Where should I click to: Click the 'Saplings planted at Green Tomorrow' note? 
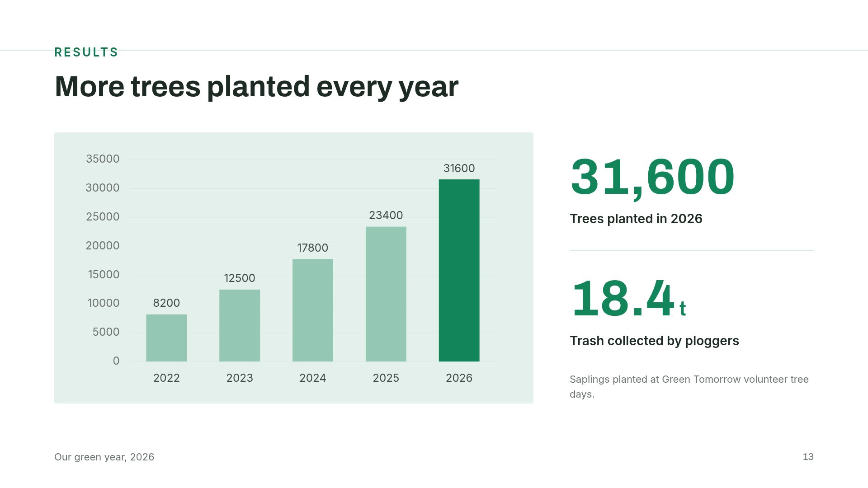[689, 387]
